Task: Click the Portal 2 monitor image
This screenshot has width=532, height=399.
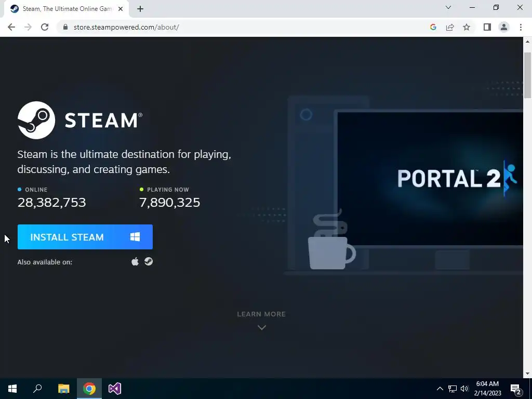Action: click(x=430, y=179)
